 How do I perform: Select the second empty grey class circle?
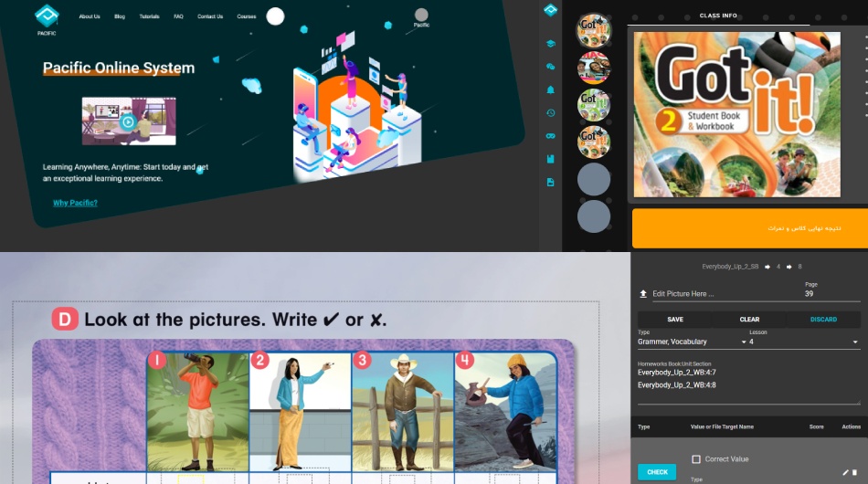point(594,216)
